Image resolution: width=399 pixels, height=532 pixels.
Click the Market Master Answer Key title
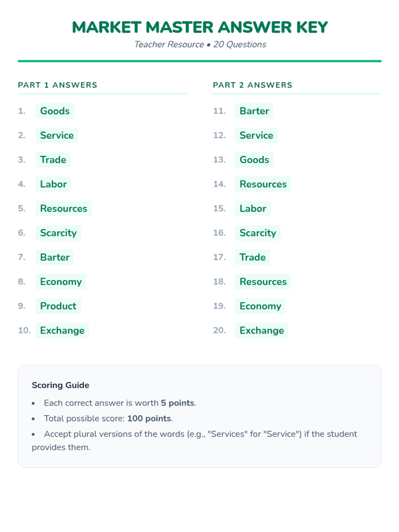click(199, 27)
